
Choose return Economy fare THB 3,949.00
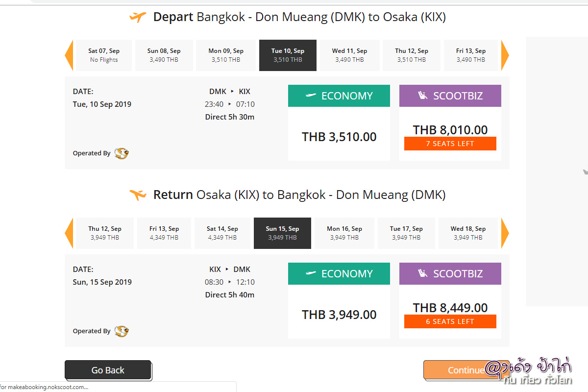(x=339, y=315)
